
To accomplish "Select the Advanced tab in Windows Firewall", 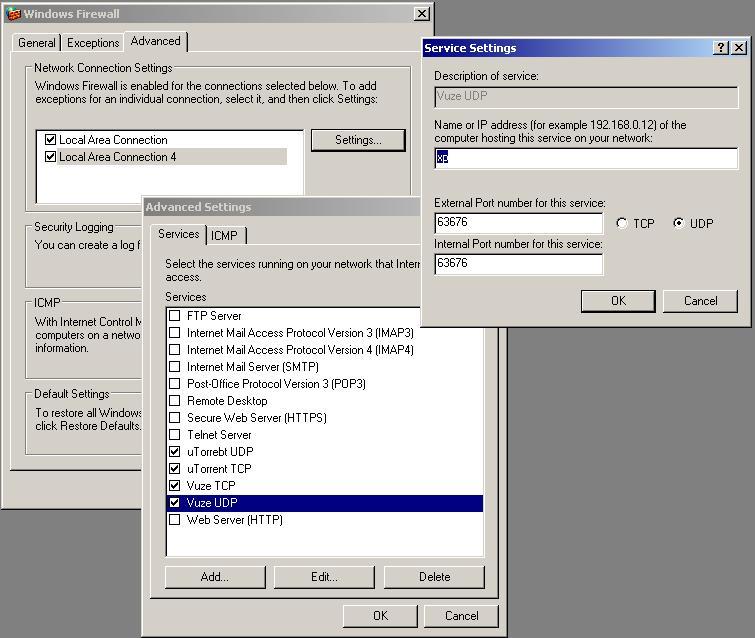I will click(x=155, y=41).
